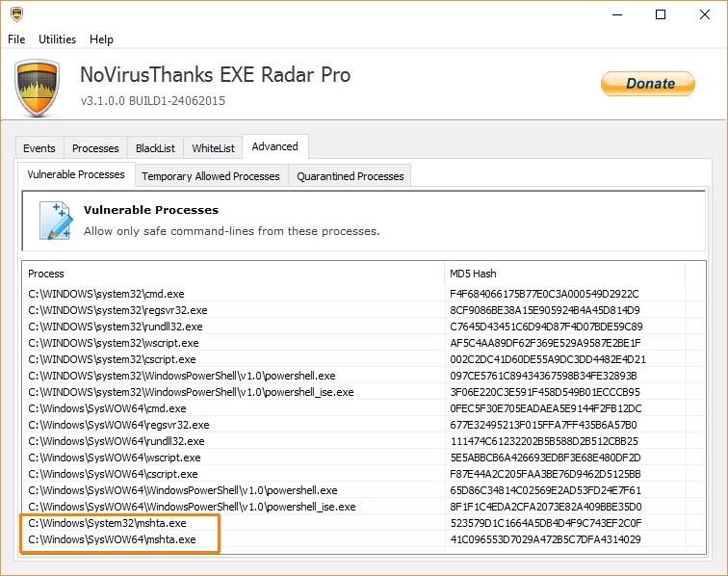
Task: Click hash 097CE5761C89434367598B34FE32893B
Action: coord(543,376)
